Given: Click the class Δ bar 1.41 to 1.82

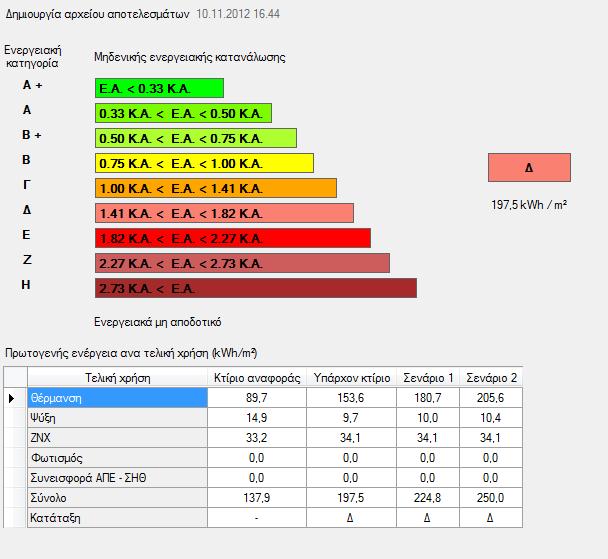Looking at the screenshot, I should (x=225, y=213).
